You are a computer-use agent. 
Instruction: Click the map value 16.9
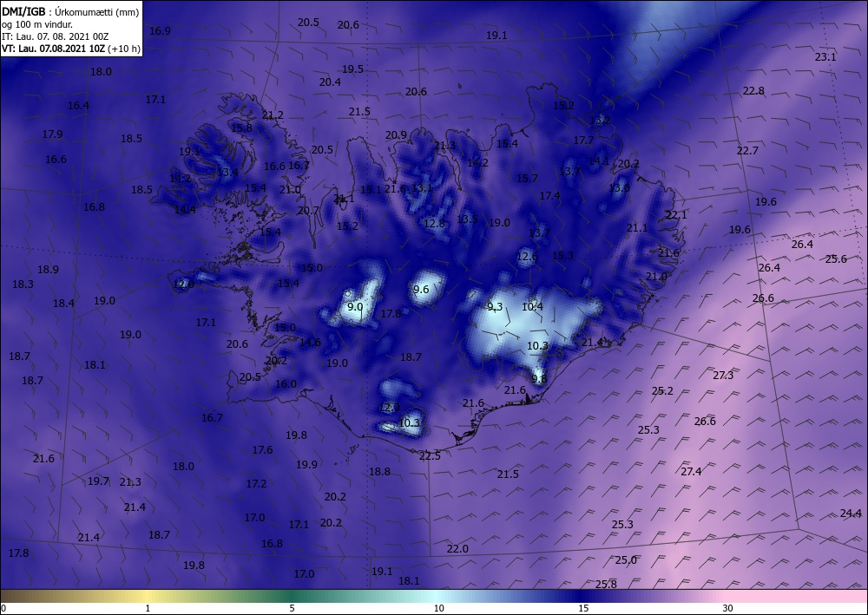160,31
